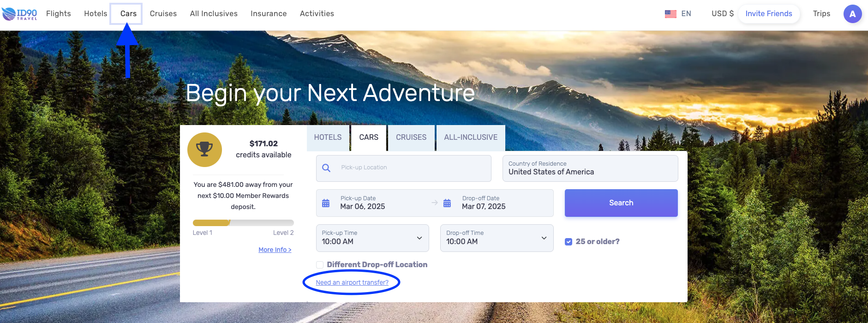Expand the Drop-off Time dropdown
This screenshot has height=323, width=868.
point(497,238)
